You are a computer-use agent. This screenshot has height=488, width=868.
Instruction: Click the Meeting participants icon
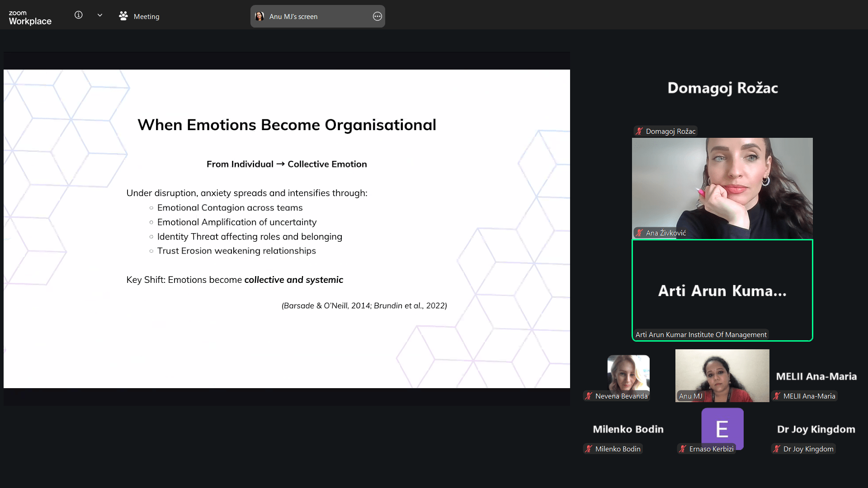click(123, 16)
